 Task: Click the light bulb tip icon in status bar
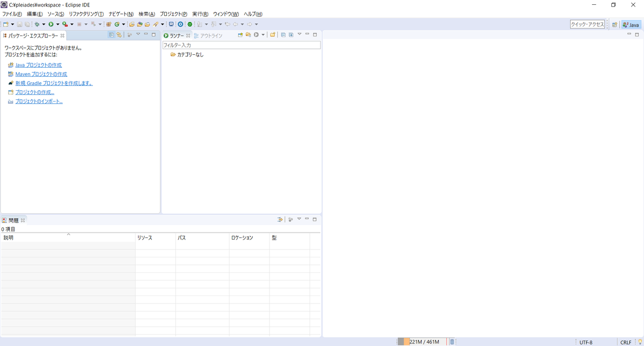tap(640, 342)
